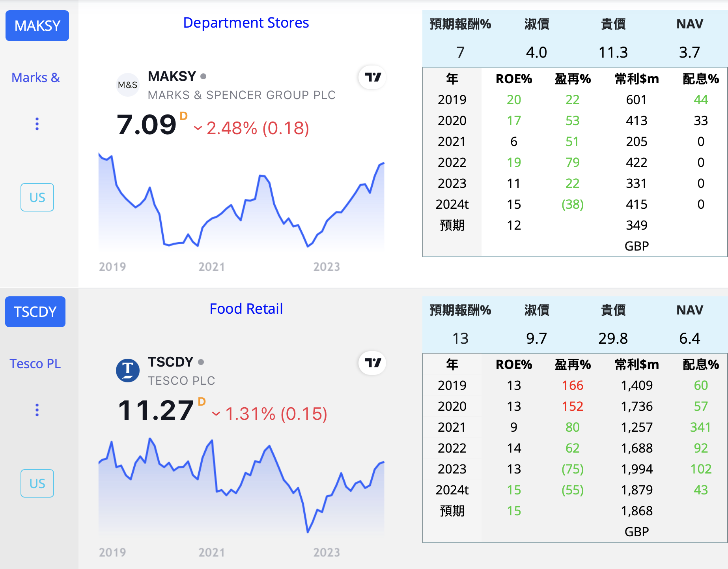Open TradingView logo on TSCDY chart
Viewport: 728px width, 569px height.
pos(372,363)
